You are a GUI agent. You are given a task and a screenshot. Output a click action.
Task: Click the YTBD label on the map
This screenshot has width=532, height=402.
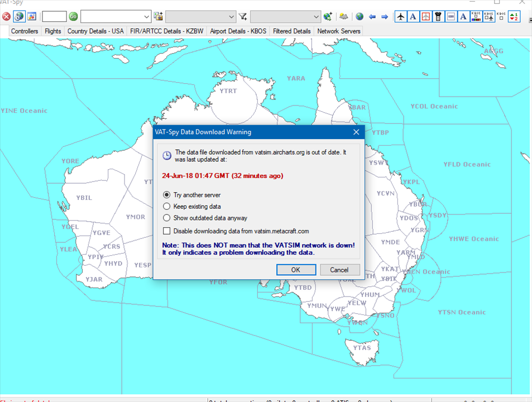click(303, 288)
